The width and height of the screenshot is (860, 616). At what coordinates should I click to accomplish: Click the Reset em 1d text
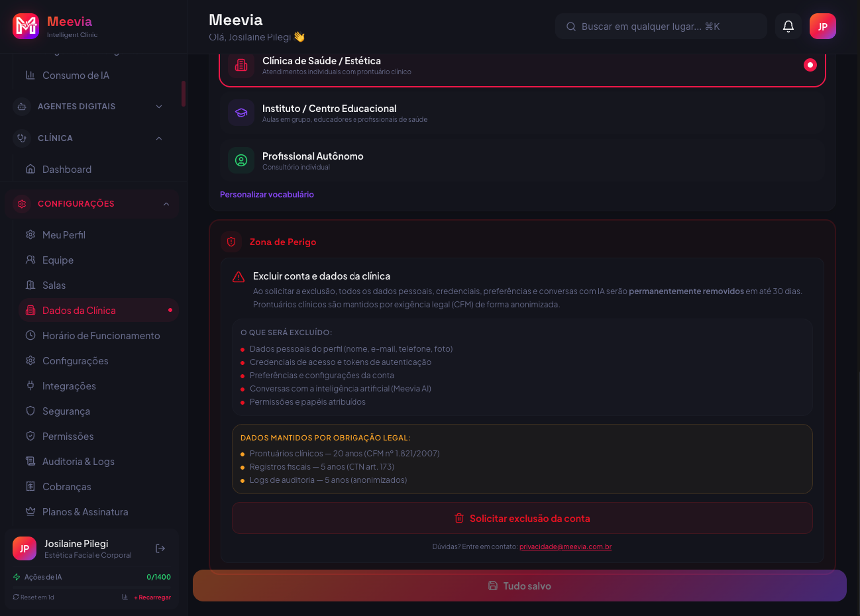click(37, 597)
